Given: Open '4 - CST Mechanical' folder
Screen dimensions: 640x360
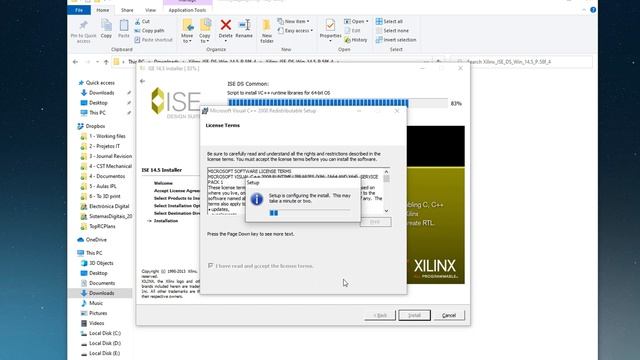Looking at the screenshot, I should (x=110, y=166).
